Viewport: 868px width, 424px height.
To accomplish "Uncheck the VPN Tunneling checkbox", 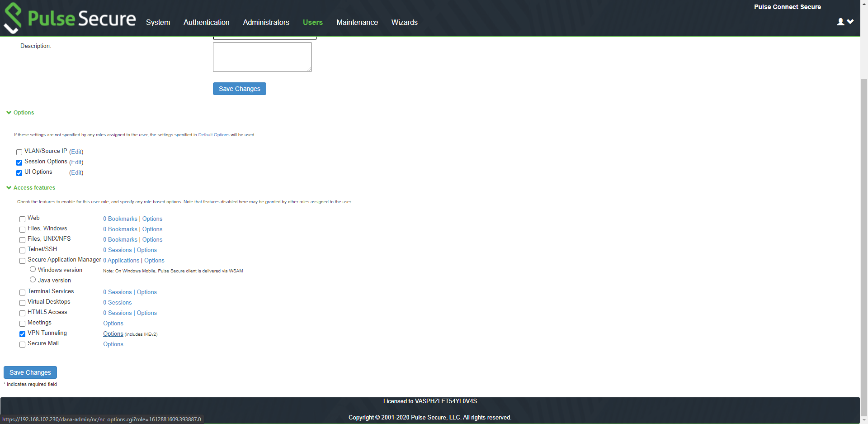I will [x=22, y=334].
